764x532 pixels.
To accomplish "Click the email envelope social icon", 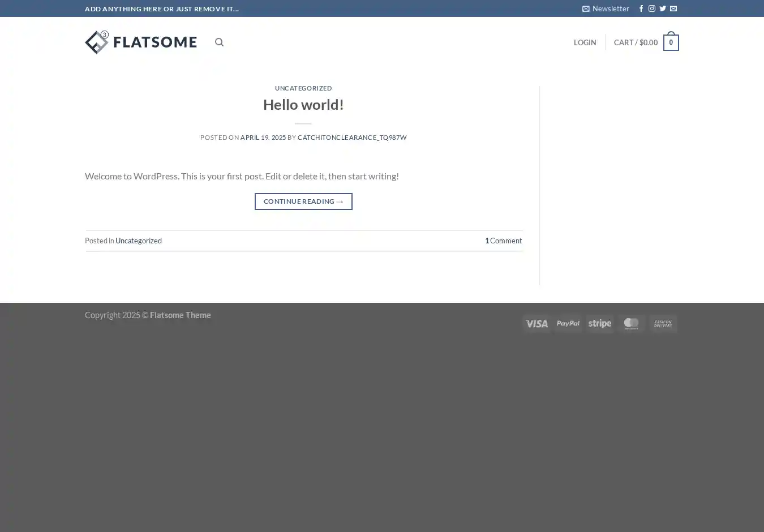I will pos(673,8).
